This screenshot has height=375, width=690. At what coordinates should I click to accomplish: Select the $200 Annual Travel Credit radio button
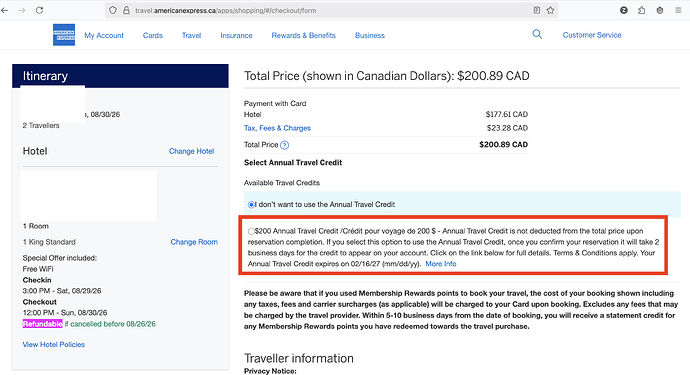251,231
